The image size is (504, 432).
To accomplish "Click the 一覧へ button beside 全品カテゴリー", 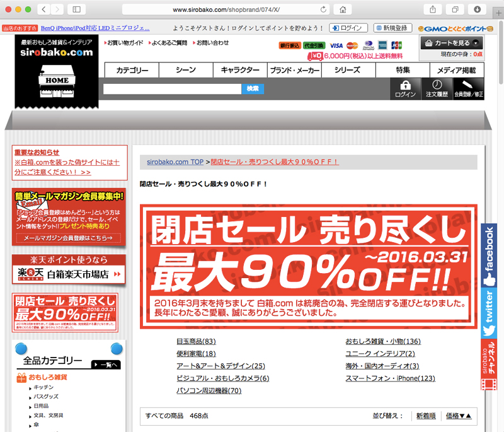I will pos(106,365).
